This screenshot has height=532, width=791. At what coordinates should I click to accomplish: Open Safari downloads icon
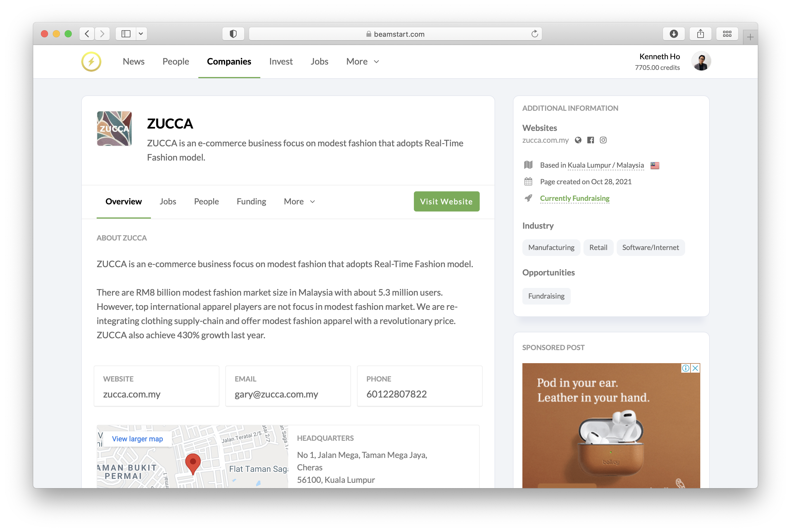674,34
